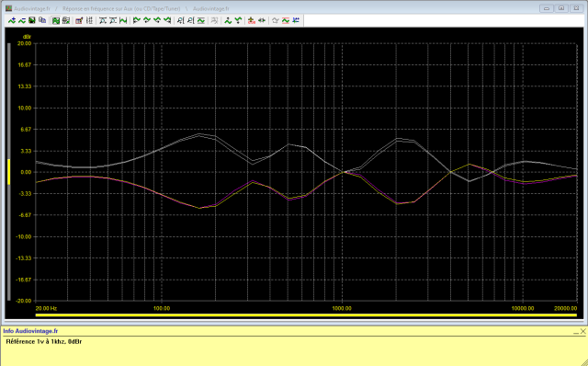Click the horizontal double-arrow icon in the toolbar
This screenshot has width=588, height=366.
tap(262, 20)
